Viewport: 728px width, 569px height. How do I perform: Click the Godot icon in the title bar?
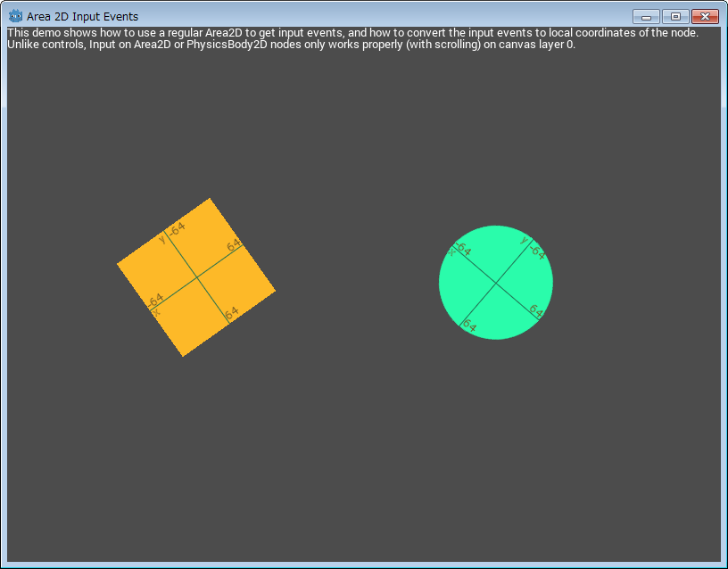(15, 16)
